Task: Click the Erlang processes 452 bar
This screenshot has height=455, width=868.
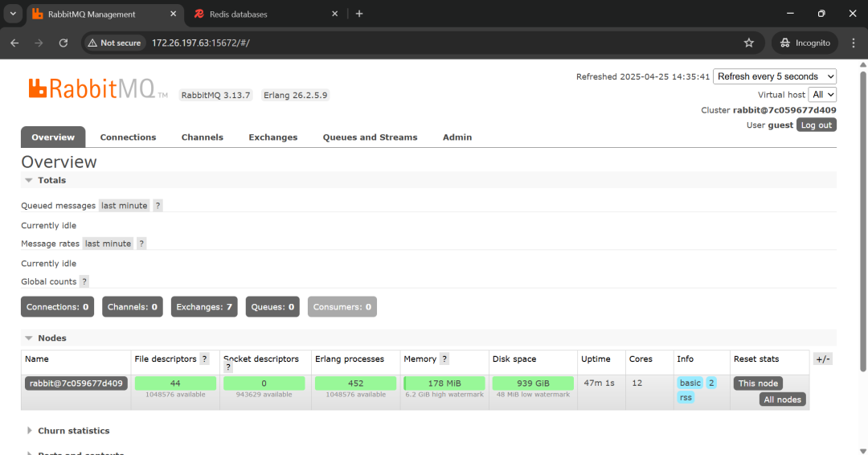Action: click(x=355, y=383)
